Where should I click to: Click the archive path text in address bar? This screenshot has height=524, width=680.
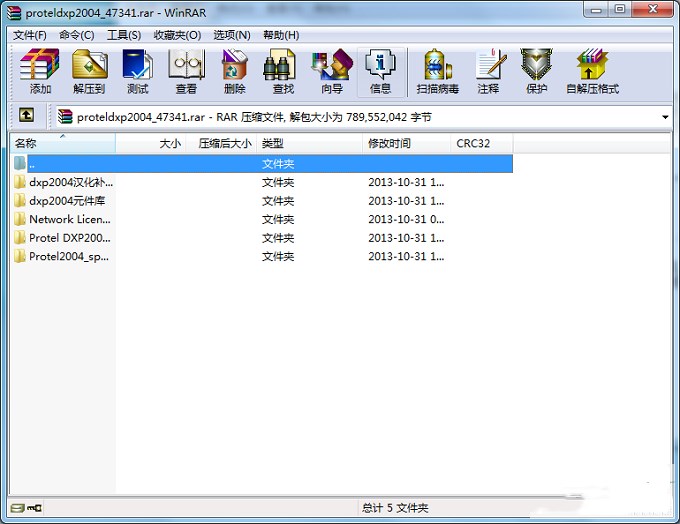click(254, 117)
